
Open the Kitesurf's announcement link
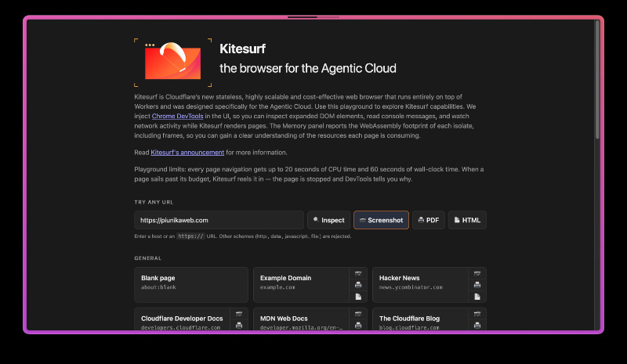tap(187, 152)
